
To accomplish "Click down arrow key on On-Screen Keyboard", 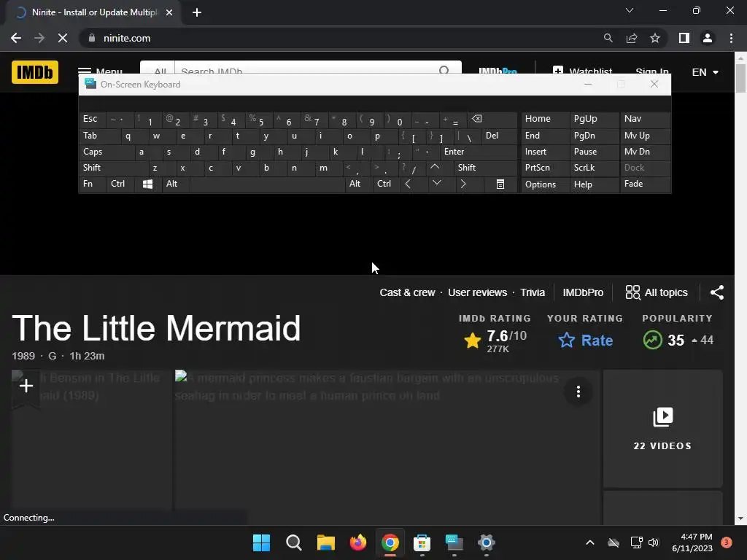I will click(x=436, y=184).
